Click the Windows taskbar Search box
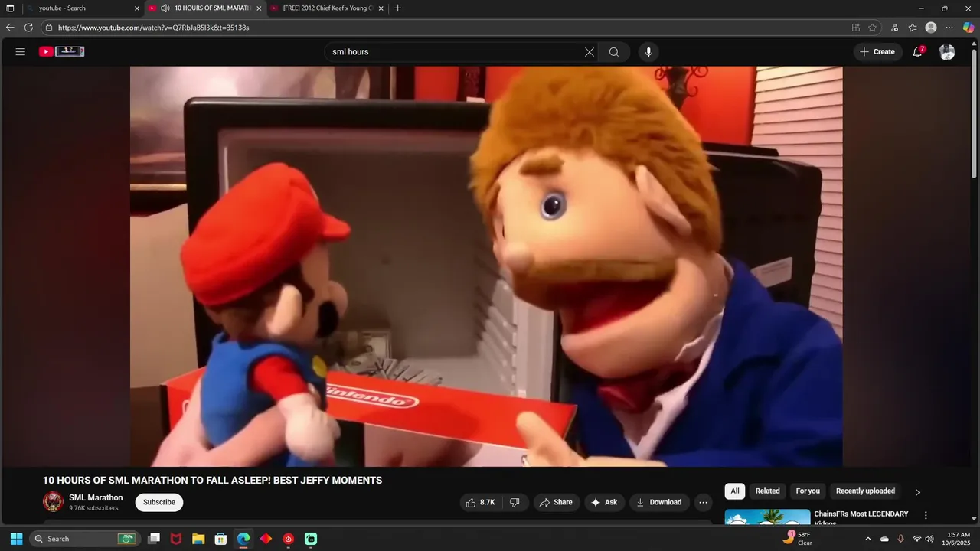Viewport: 980px width, 551px height. [x=84, y=539]
